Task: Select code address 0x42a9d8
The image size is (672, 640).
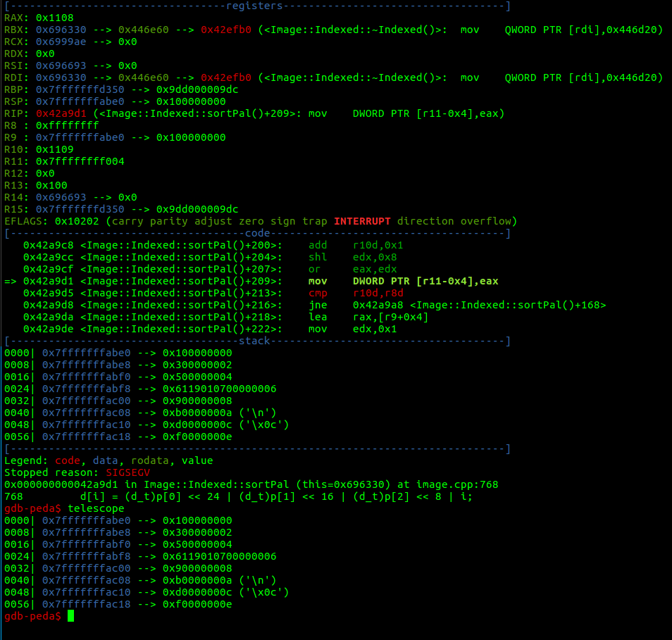Action: 48,306
